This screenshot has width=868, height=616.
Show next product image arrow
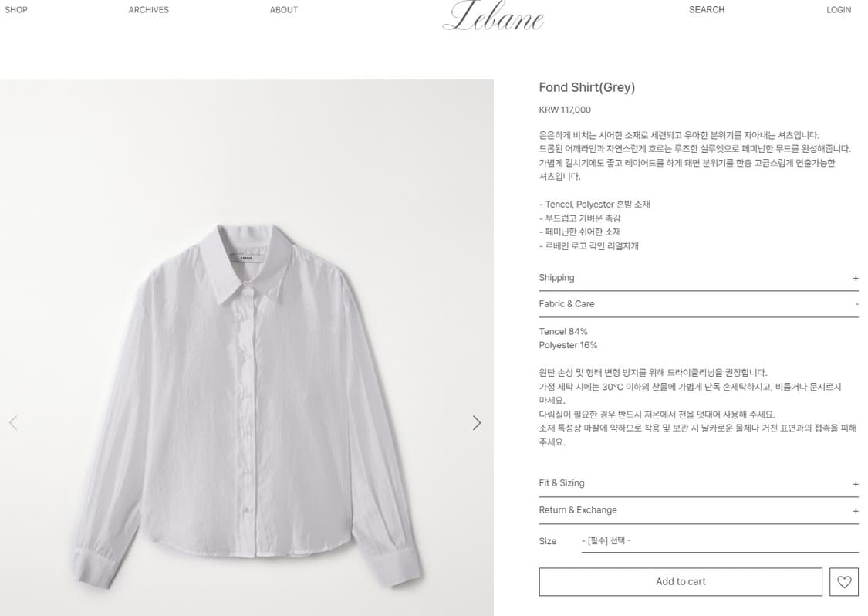(x=477, y=423)
